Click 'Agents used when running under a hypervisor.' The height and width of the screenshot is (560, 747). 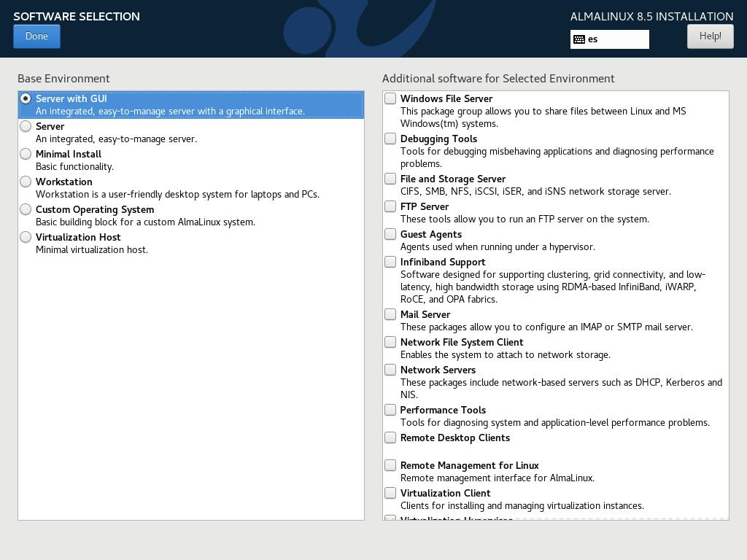click(x=498, y=246)
